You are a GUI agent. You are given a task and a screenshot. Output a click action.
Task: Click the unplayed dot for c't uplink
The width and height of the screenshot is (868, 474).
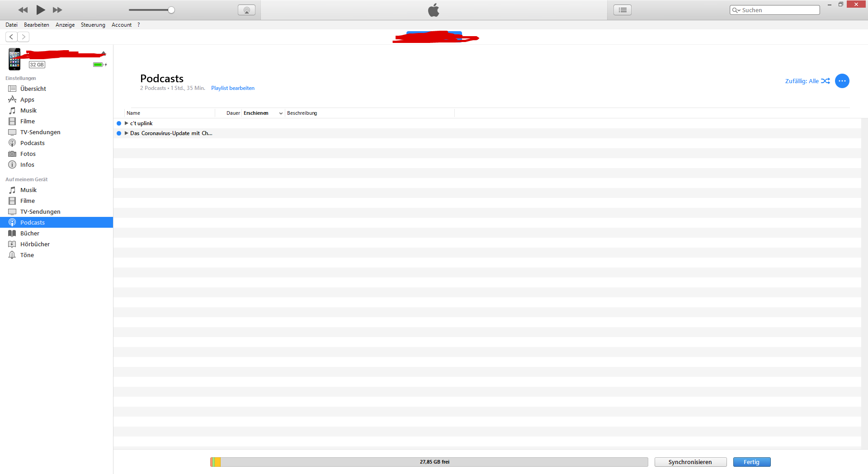click(119, 123)
